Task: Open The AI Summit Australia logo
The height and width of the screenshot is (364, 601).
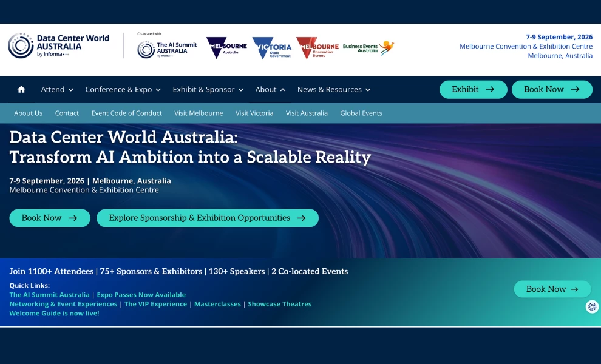Action: (x=167, y=49)
